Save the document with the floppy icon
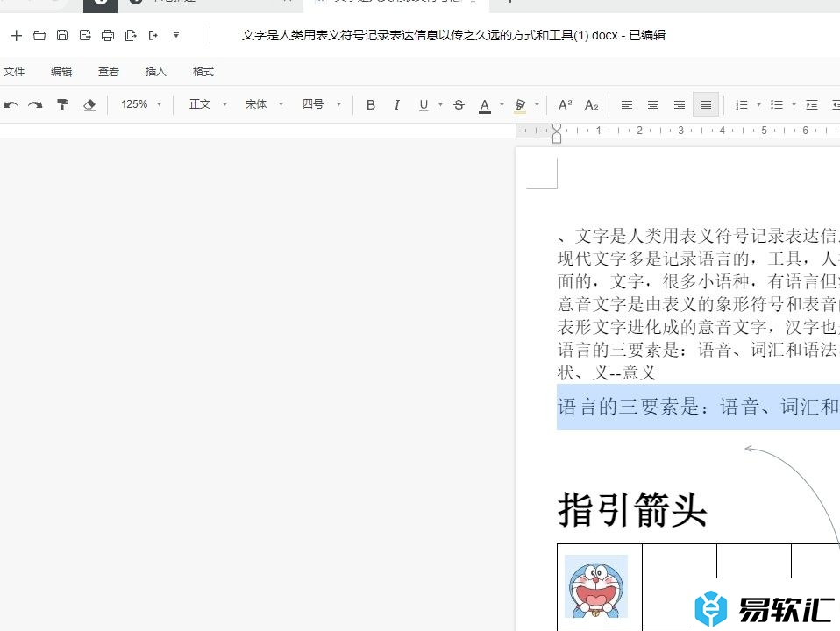840x631 pixels. pos(62,35)
